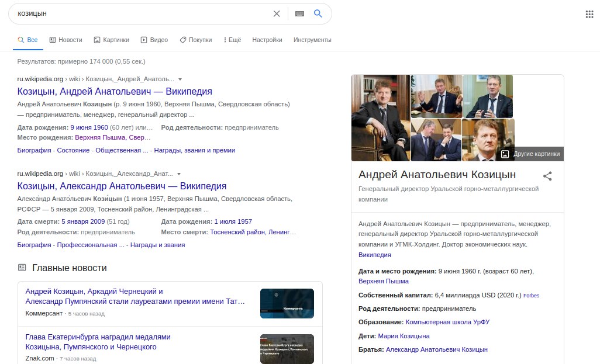
Task: Click the Znak.com news thumbnail image
Action: coord(287,349)
